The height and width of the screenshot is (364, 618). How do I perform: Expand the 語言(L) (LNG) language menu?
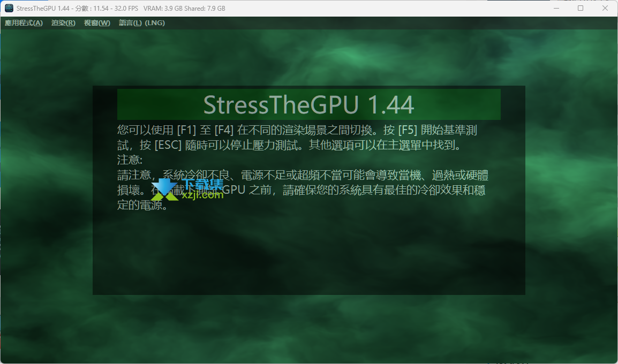pyautogui.click(x=141, y=23)
